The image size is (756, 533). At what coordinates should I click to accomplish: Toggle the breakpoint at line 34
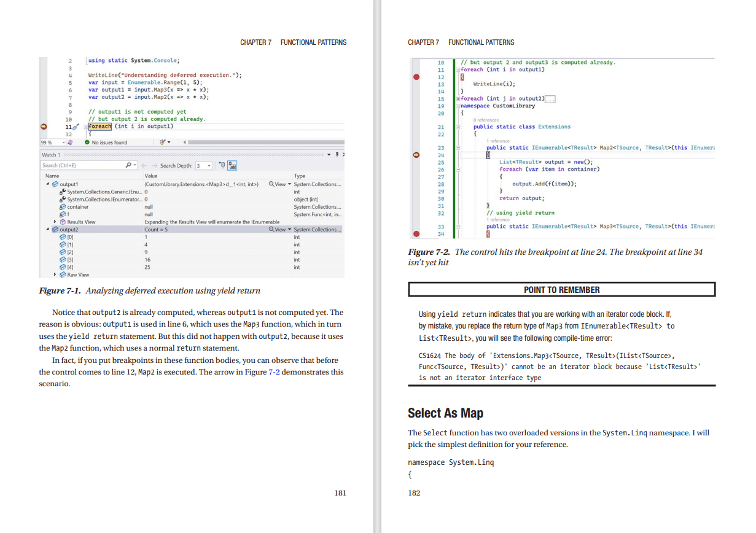[417, 234]
